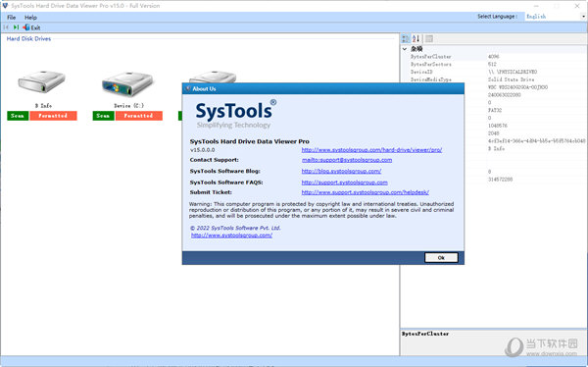Click the Solid State Drive value
The image size is (588, 367).
[x=512, y=79]
